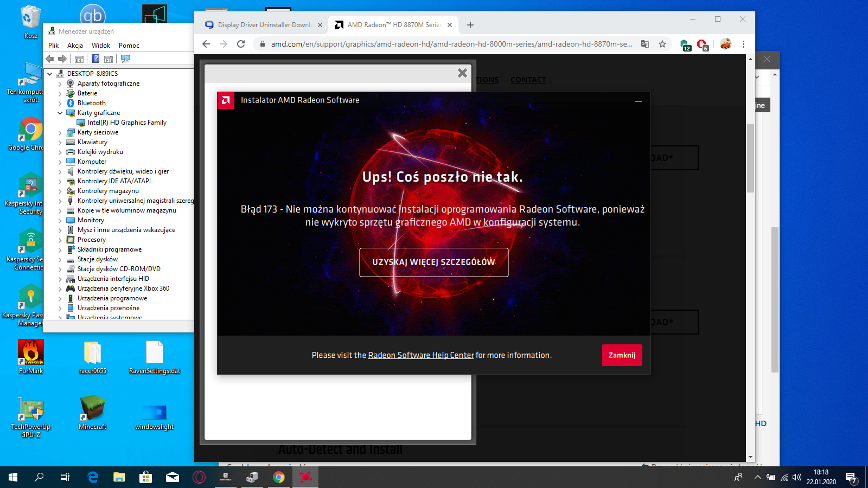
Task: Open the Akcja menu in Device Manager
Action: (x=75, y=46)
